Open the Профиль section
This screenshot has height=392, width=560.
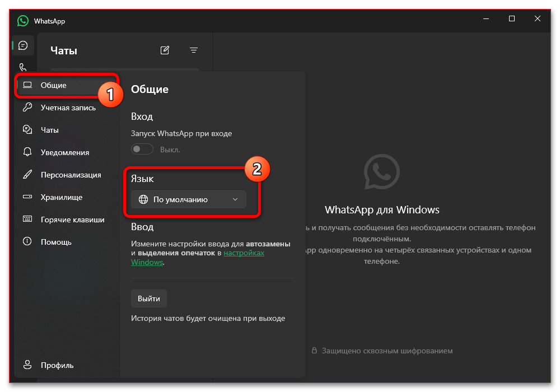pyautogui.click(x=67, y=365)
